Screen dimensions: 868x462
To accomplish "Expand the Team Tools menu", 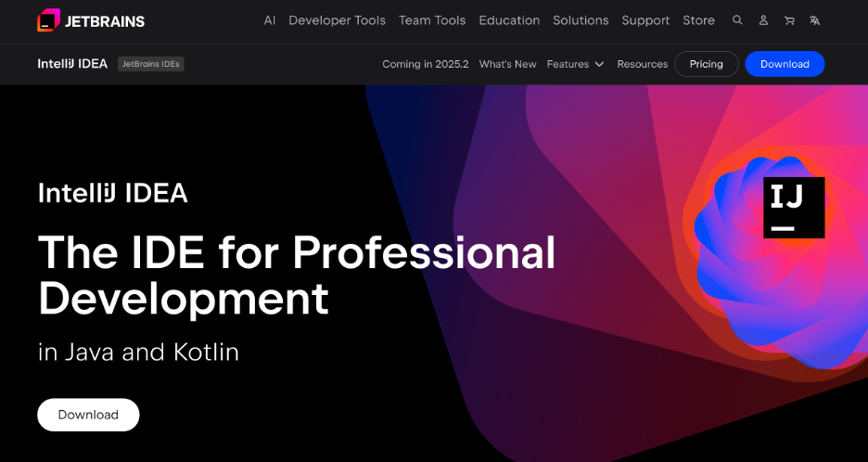I will tap(432, 20).
